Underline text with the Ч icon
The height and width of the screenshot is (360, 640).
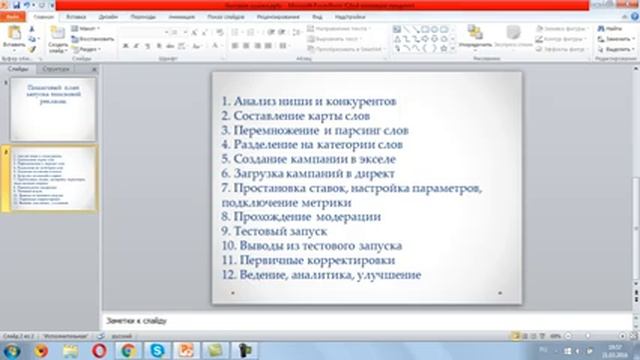coord(148,46)
